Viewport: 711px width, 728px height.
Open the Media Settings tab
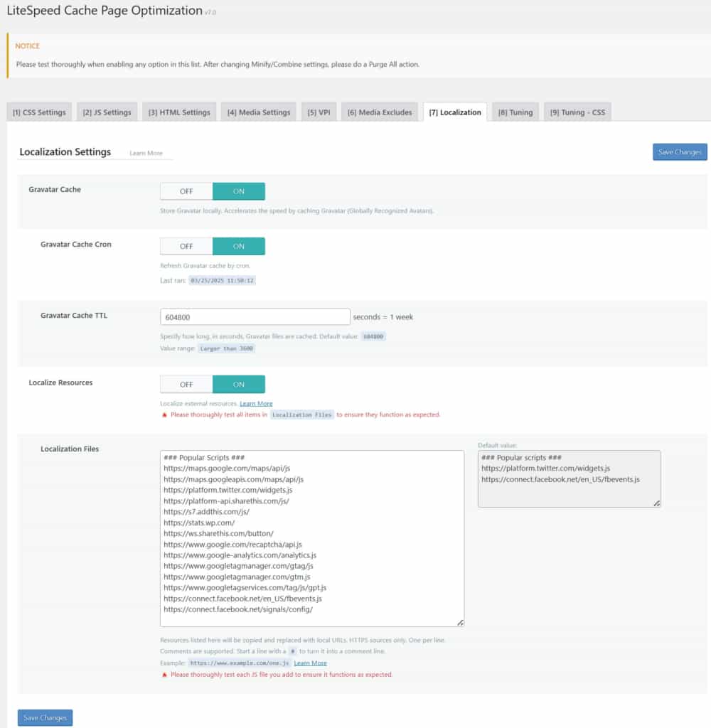click(x=259, y=112)
